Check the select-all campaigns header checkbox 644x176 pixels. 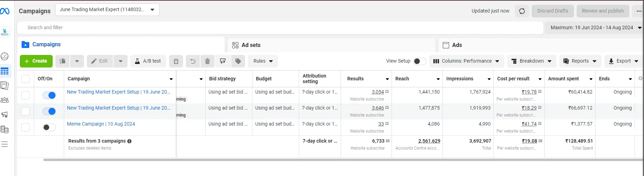(x=25, y=79)
